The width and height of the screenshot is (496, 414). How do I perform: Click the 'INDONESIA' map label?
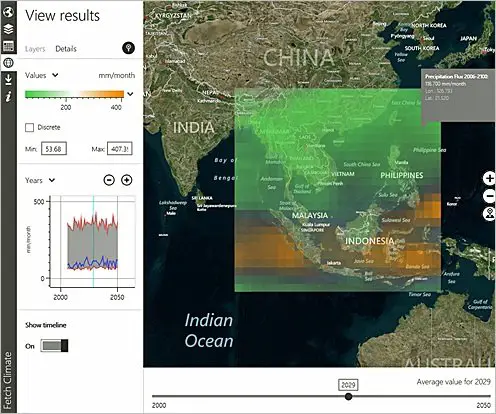[370, 241]
